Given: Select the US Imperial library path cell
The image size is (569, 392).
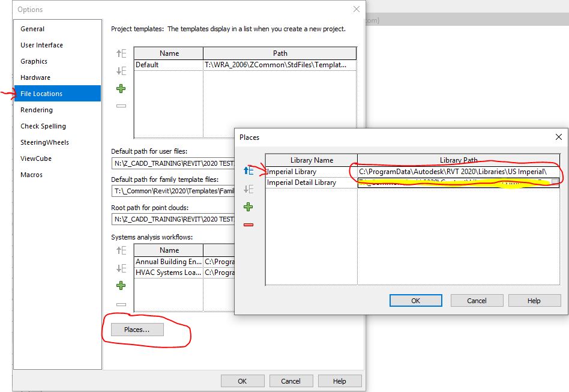Looking at the screenshot, I should [x=458, y=172].
